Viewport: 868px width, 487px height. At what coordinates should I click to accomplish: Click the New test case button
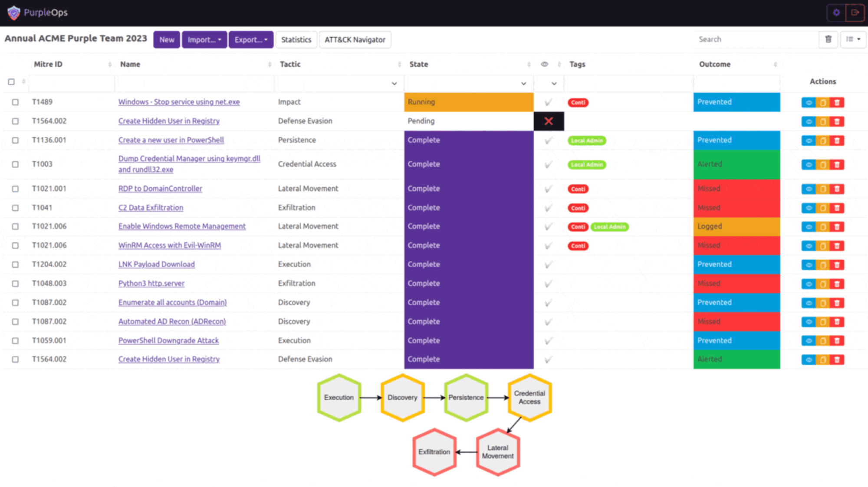(167, 39)
